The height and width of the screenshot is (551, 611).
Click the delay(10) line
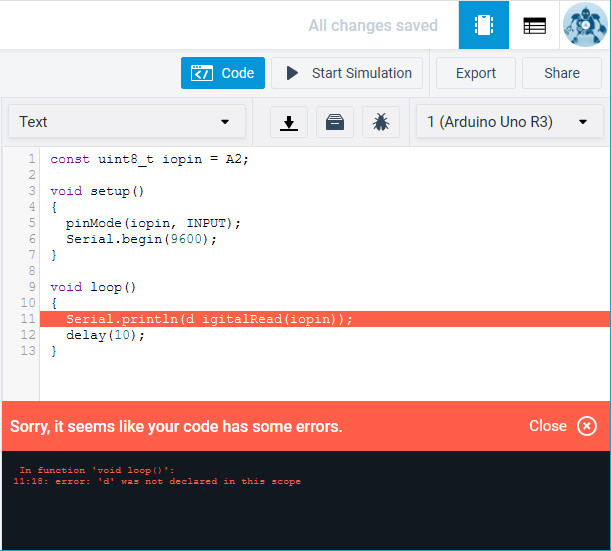105,335
